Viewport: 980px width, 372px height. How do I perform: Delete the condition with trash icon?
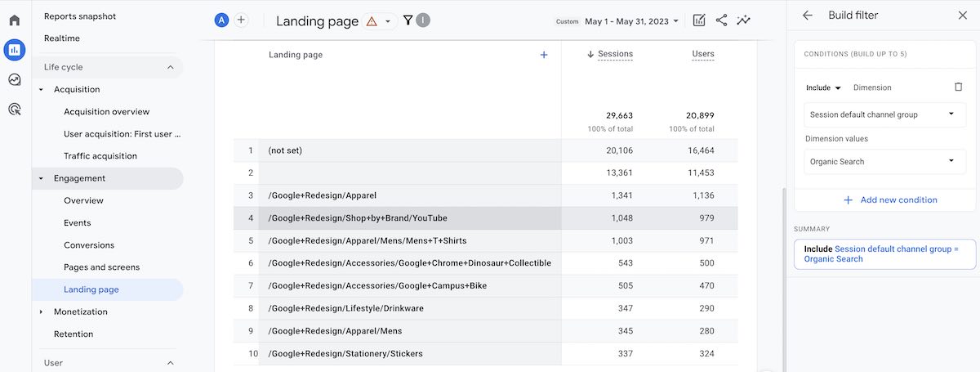[959, 87]
